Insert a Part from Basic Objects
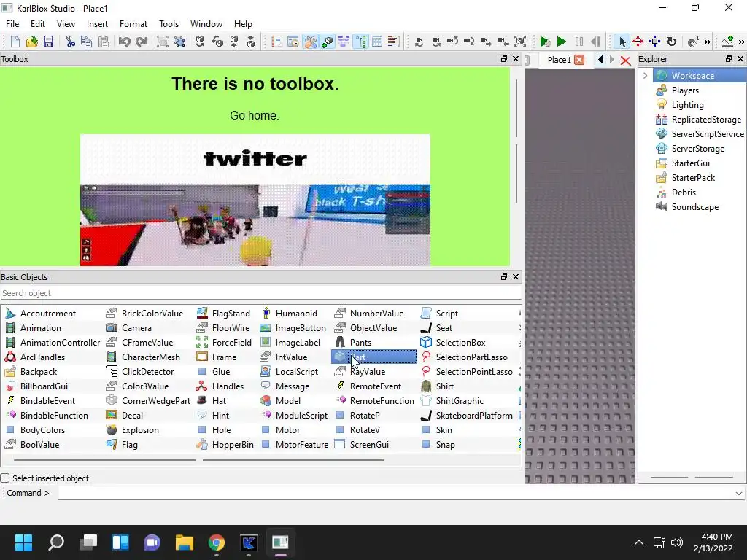The height and width of the screenshot is (560, 747). pos(374,357)
